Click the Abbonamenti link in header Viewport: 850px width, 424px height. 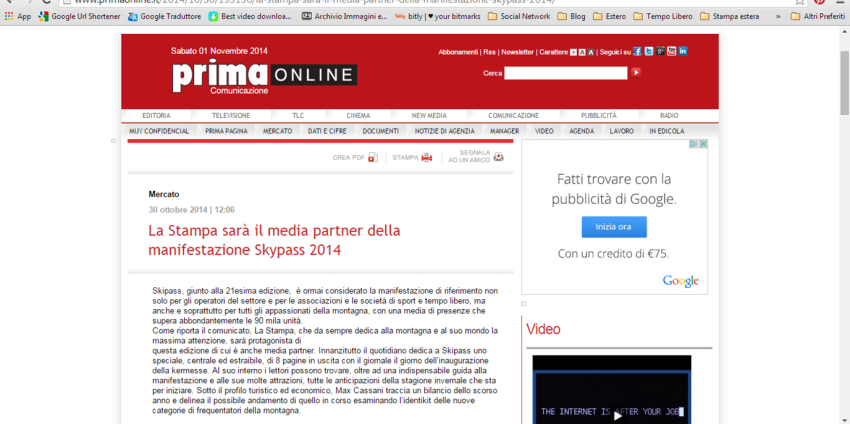(x=458, y=52)
